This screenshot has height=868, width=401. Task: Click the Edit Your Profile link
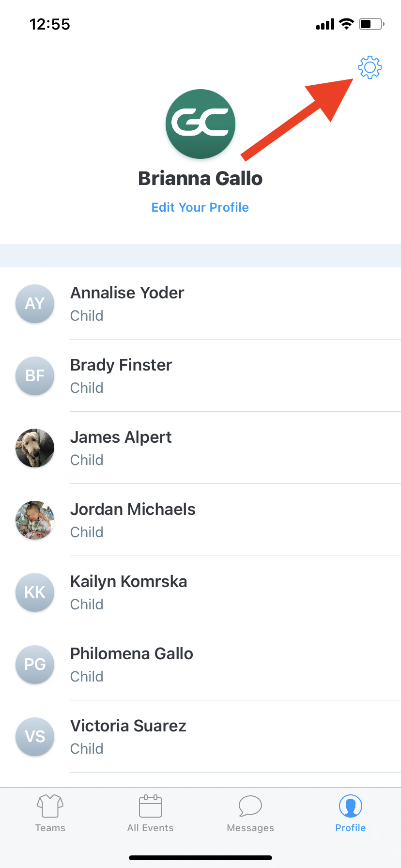click(x=200, y=207)
